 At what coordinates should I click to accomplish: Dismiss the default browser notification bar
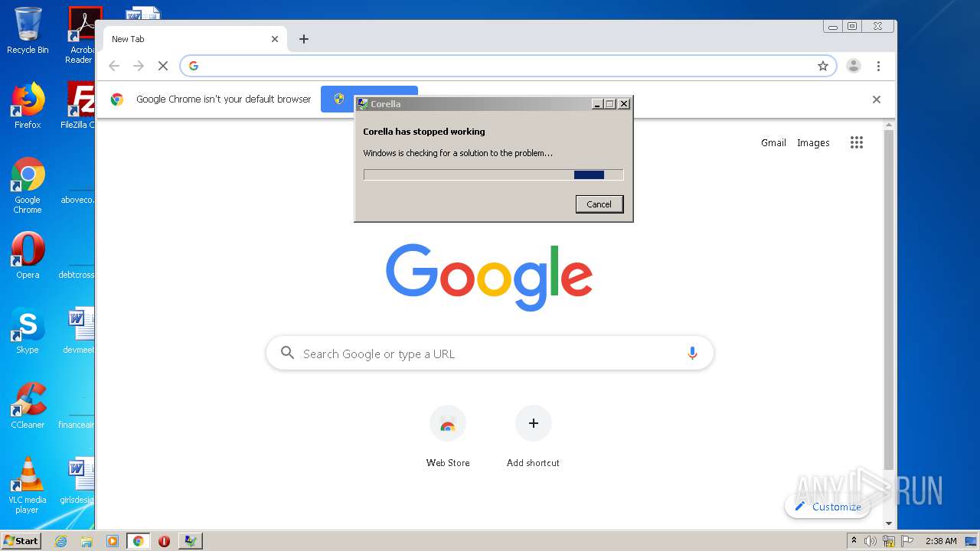tap(877, 99)
